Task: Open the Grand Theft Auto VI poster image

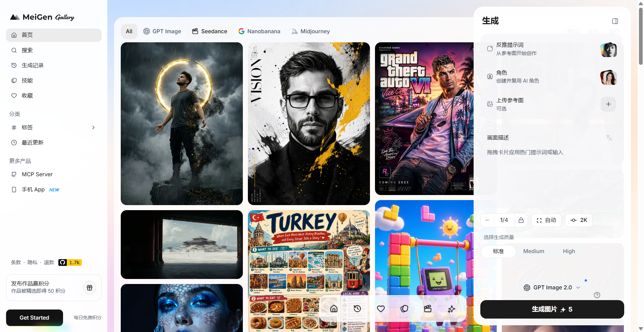Action: pos(424,118)
